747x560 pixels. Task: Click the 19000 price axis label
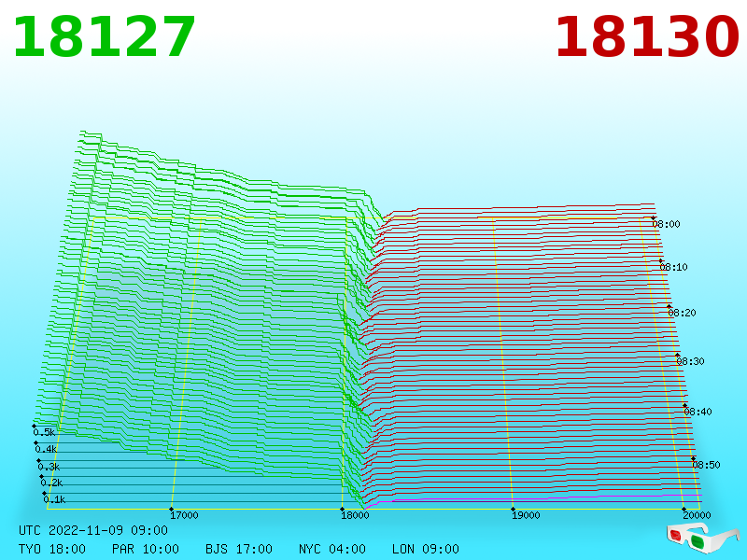[526, 515]
